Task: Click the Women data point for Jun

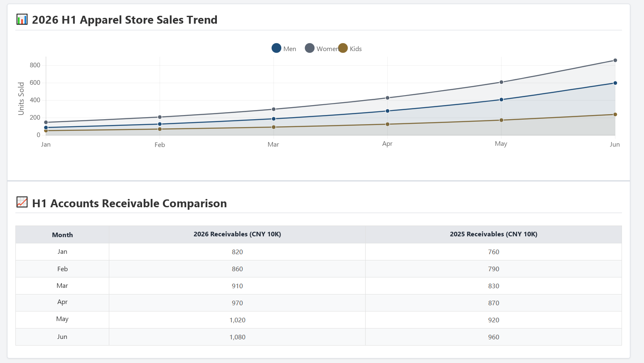Action: [x=615, y=61]
